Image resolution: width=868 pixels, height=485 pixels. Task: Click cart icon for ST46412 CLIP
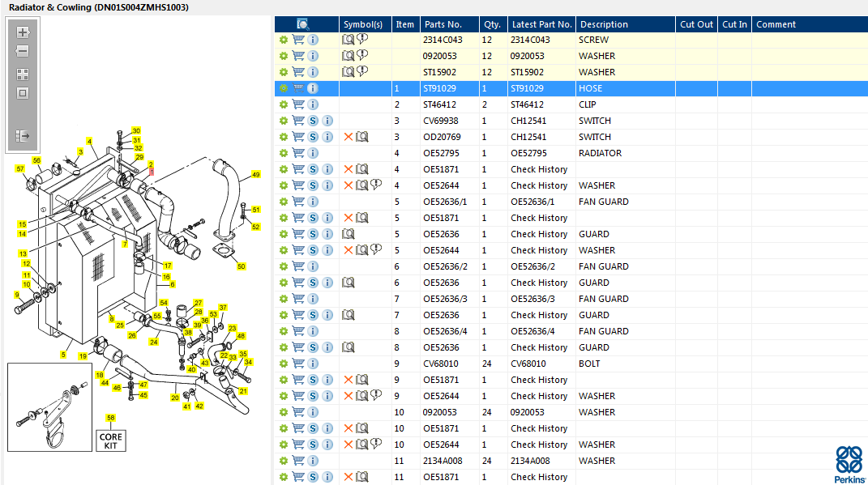point(297,104)
